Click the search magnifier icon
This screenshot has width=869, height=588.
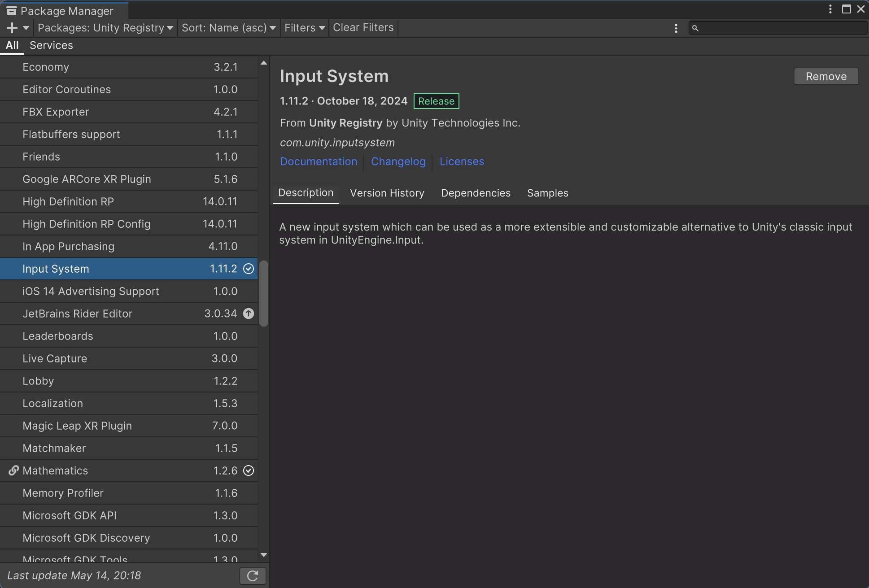tap(695, 28)
